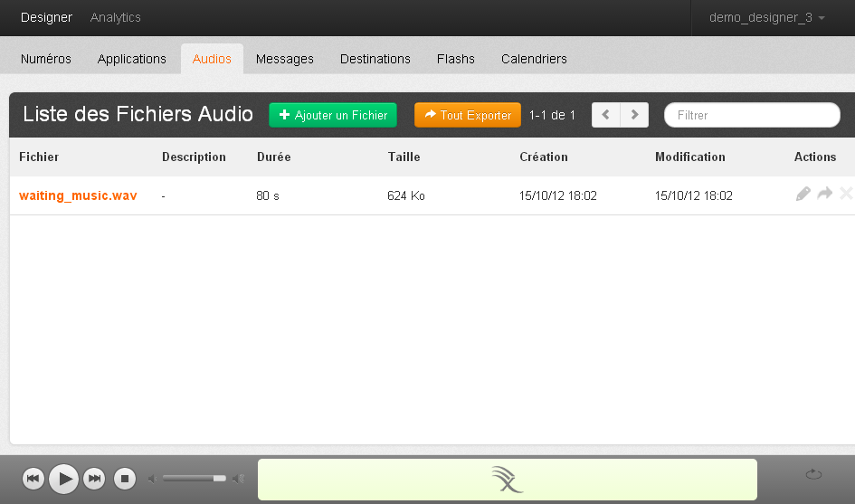
Task: Click the loud-volume speaker icon
Action: tap(238, 479)
